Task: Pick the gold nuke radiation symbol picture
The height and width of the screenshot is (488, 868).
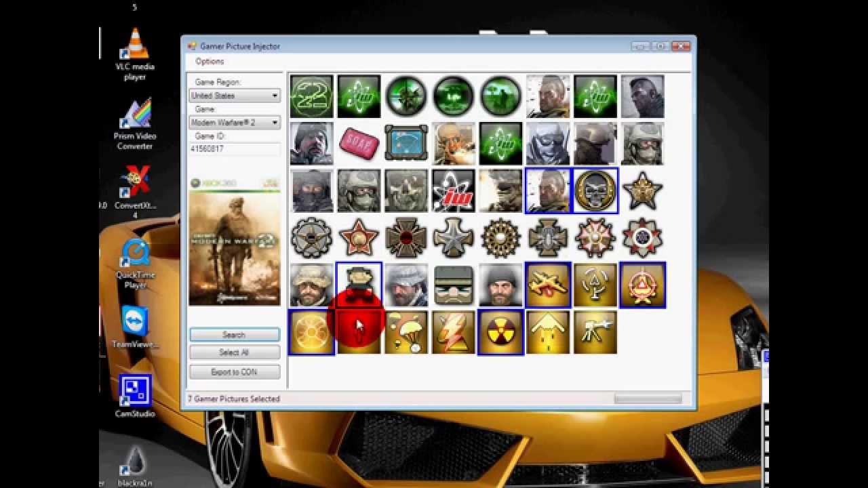Action: pos(500,333)
